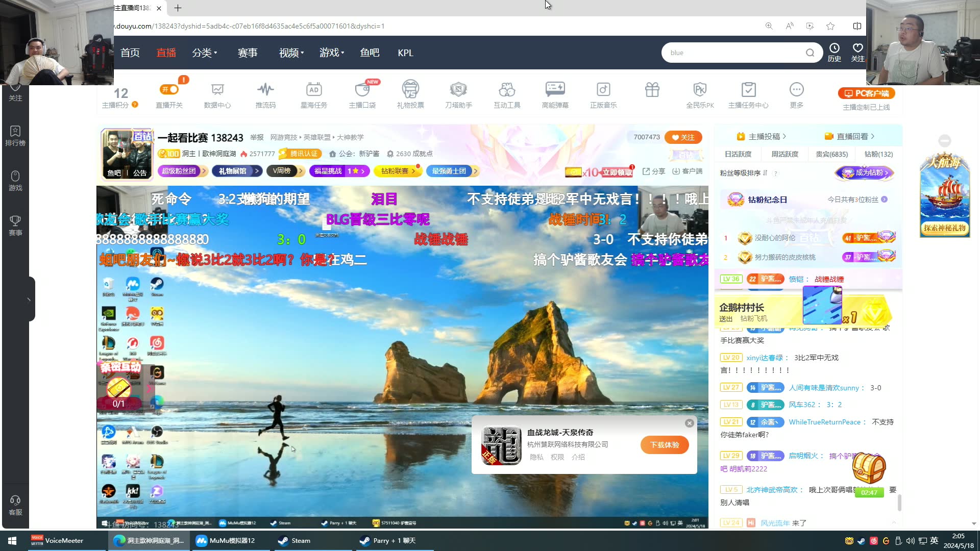Click 客户端 download icon

(687, 171)
